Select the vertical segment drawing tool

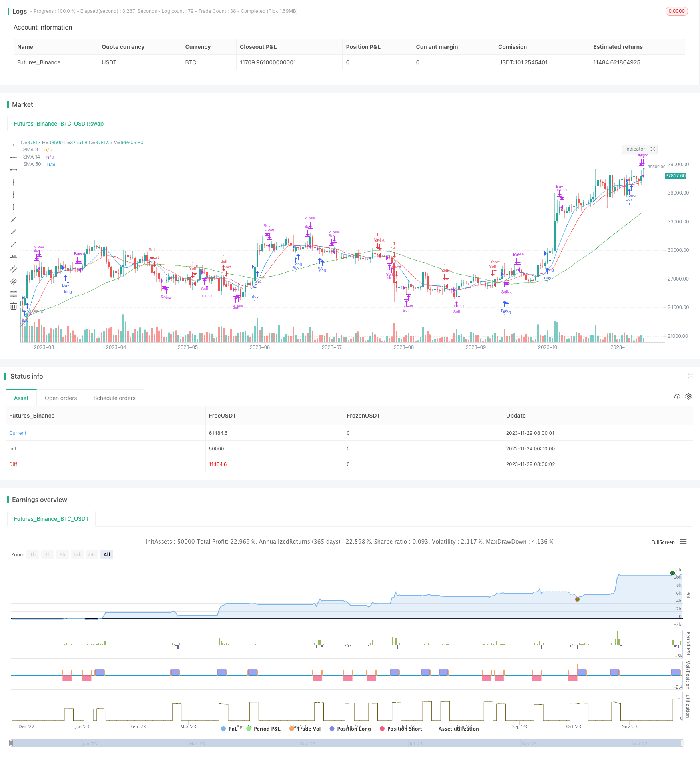coord(14,207)
